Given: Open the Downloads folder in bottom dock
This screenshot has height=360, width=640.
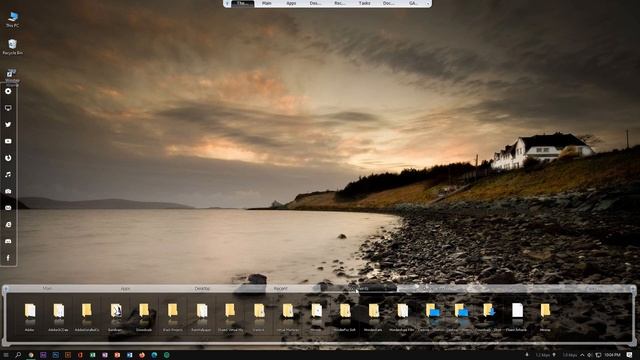Looking at the screenshot, I should 144,317.
